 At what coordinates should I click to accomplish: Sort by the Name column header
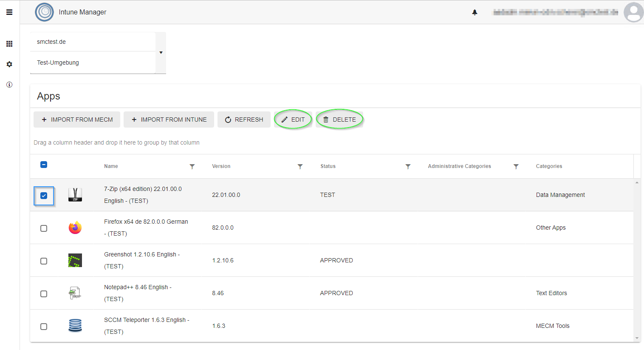click(111, 166)
